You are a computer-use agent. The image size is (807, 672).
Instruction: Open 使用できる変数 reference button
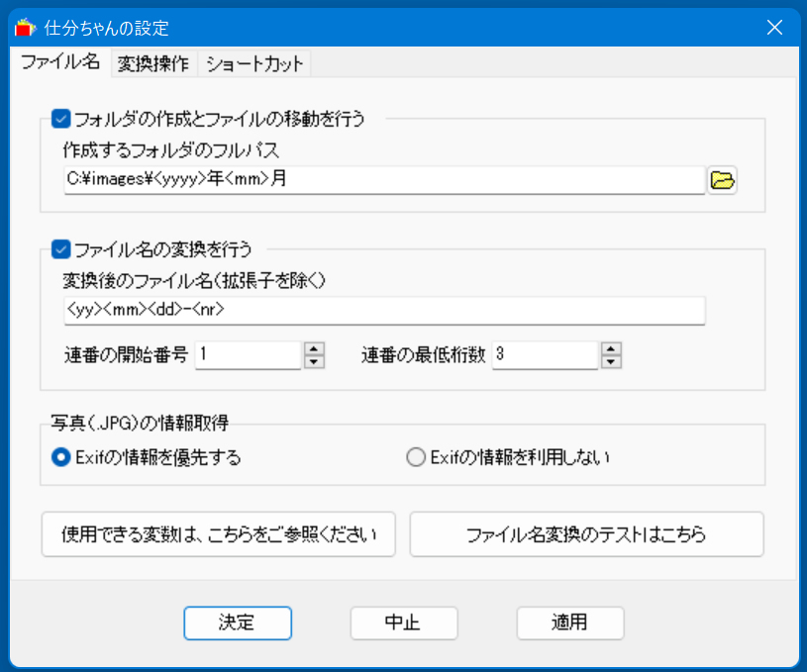[219, 535]
